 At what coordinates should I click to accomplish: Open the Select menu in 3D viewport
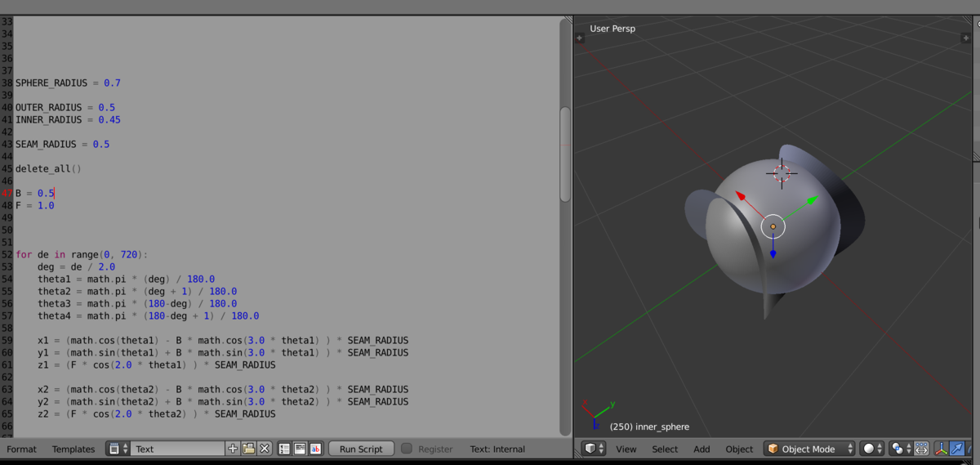coord(665,449)
